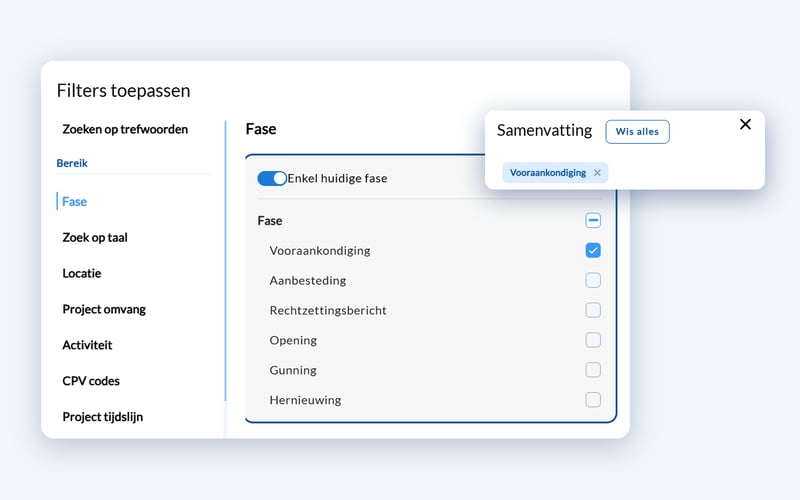Viewport: 800px width, 500px height.
Task: Check the Aanbesteding checkbox
Action: tap(593, 280)
